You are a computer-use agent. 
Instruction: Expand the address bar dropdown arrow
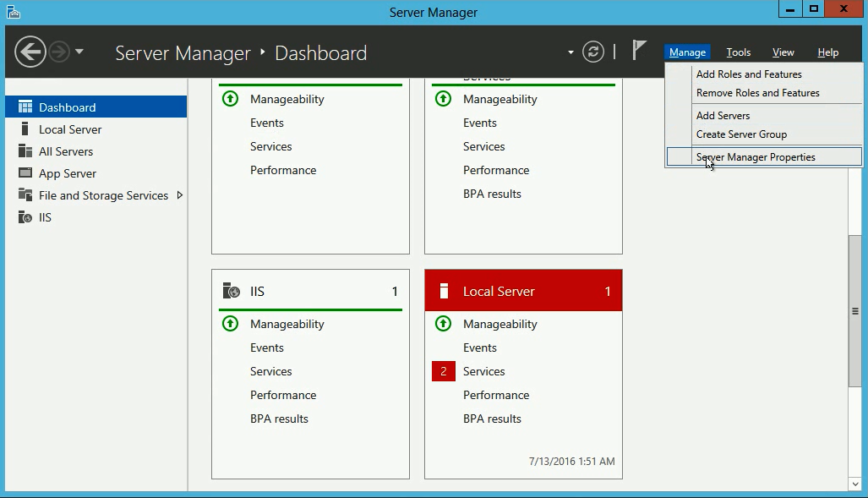point(570,52)
